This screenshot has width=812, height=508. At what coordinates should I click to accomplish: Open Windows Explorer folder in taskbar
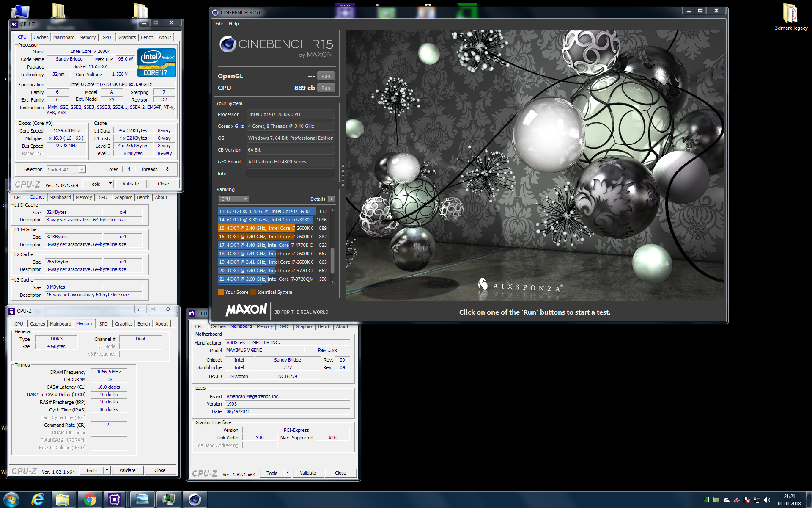coord(63,500)
